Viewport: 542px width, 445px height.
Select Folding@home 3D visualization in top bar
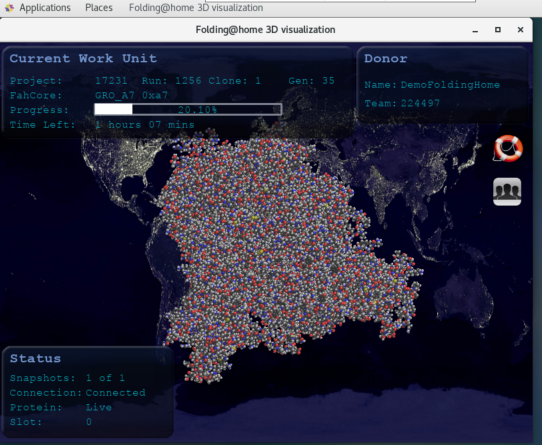click(196, 8)
